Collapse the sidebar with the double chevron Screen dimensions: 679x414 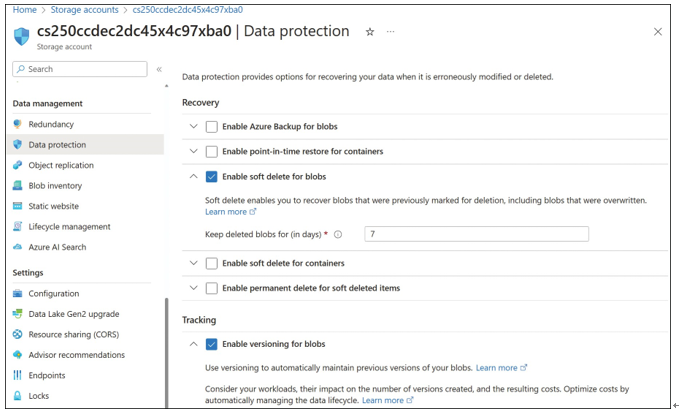(159, 69)
